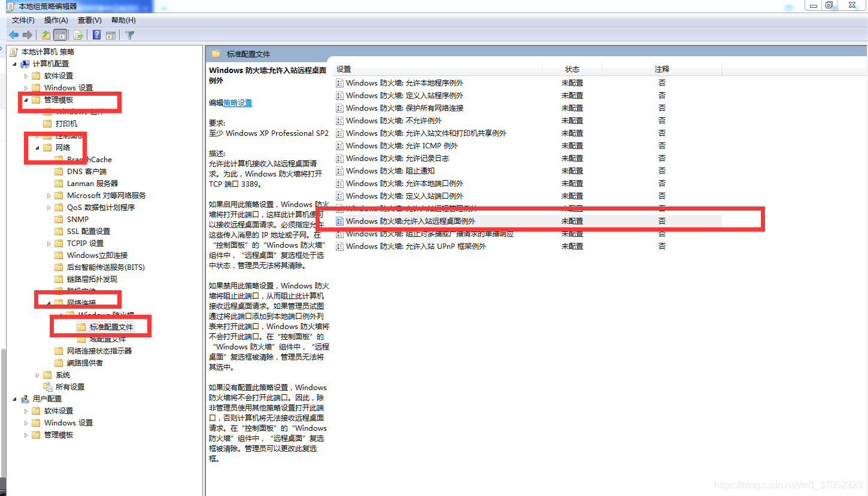Expand the TCPIP 设置 node
868x496 pixels.
pos(48,243)
